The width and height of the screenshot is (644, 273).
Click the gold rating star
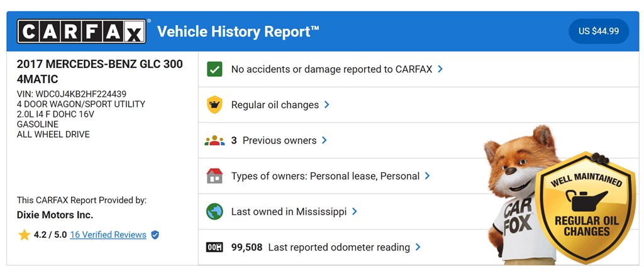click(24, 235)
